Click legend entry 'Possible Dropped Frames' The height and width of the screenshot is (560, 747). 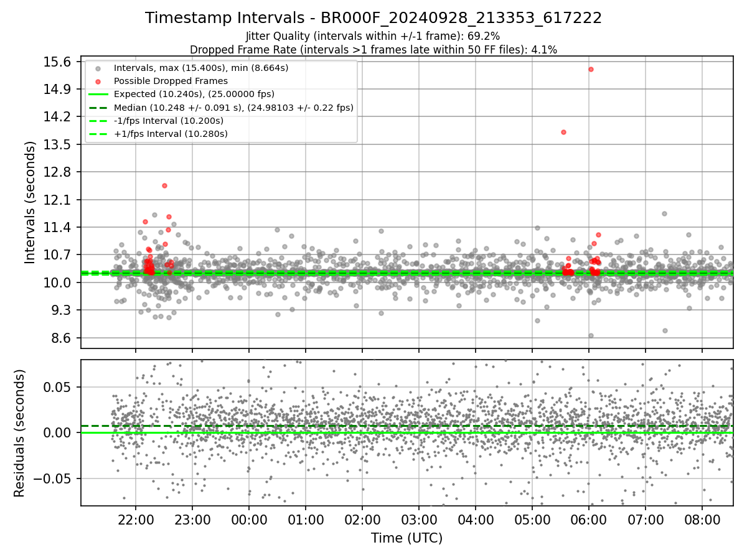(x=171, y=81)
